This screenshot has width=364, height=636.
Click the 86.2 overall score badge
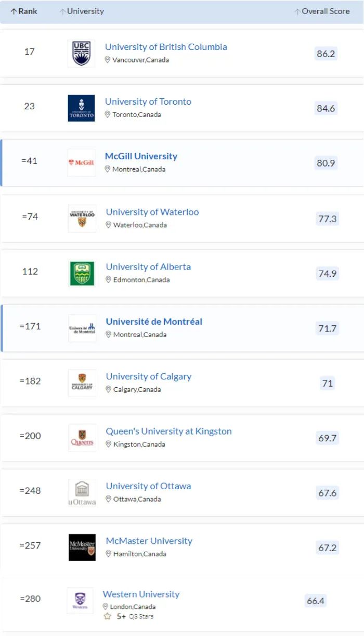(326, 54)
